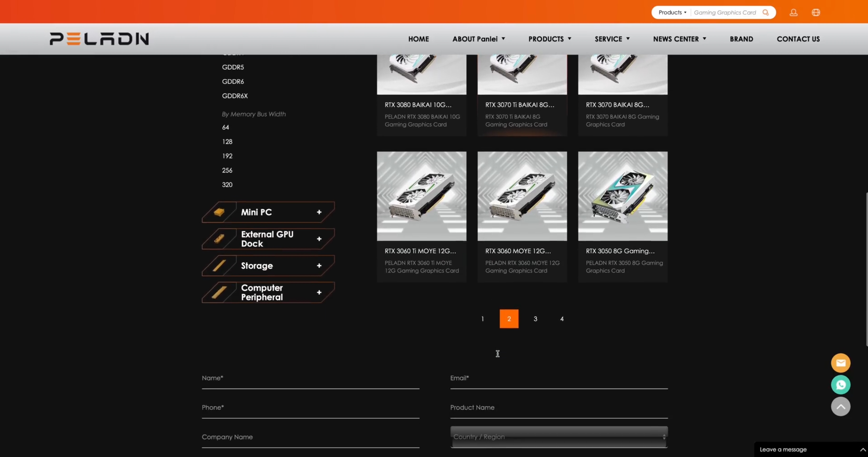This screenshot has width=868, height=457.
Task: Click the scroll-to-top arrow button
Action: tap(841, 406)
